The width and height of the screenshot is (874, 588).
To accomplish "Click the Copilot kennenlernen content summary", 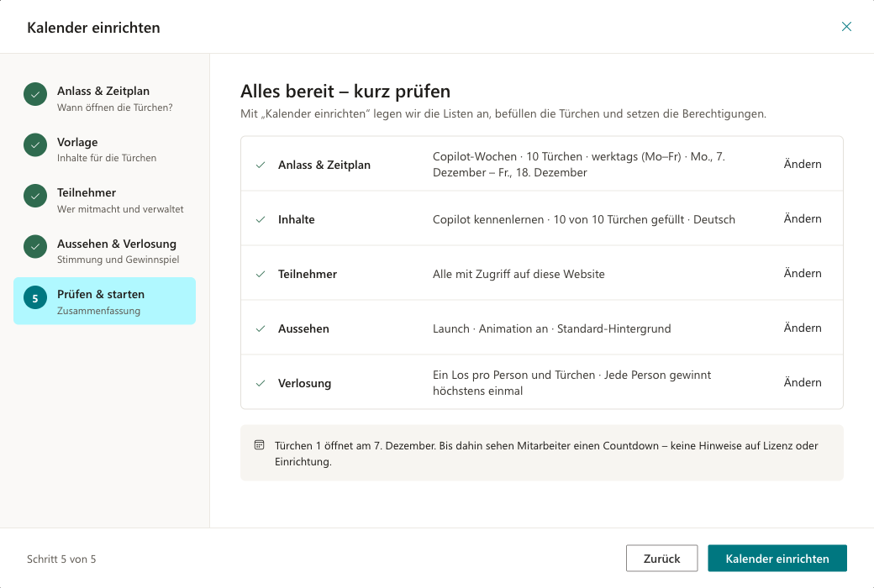I will tap(583, 219).
